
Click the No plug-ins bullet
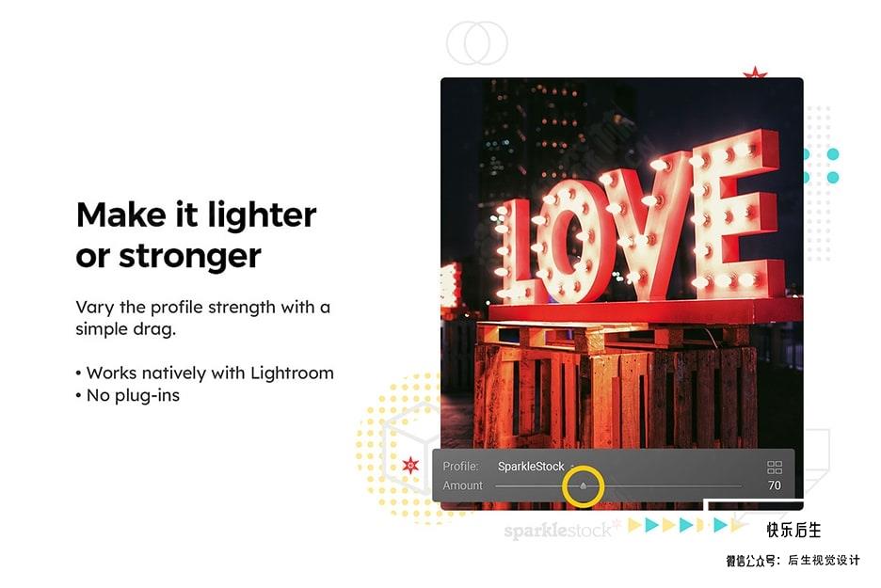pos(128,395)
